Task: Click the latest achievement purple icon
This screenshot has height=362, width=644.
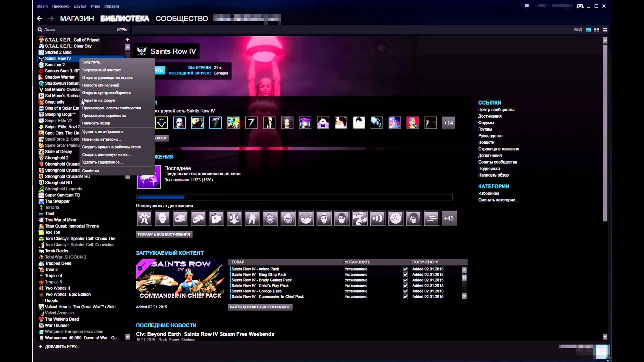Action: click(x=149, y=177)
